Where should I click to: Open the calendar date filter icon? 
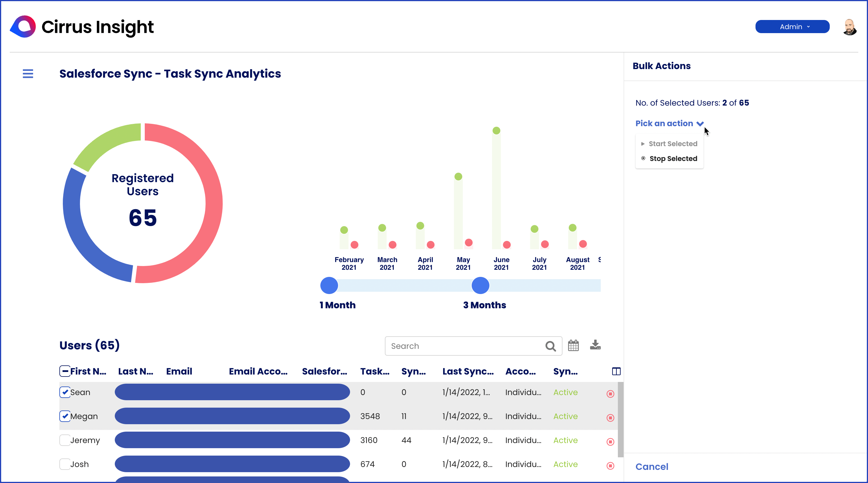pyautogui.click(x=573, y=345)
